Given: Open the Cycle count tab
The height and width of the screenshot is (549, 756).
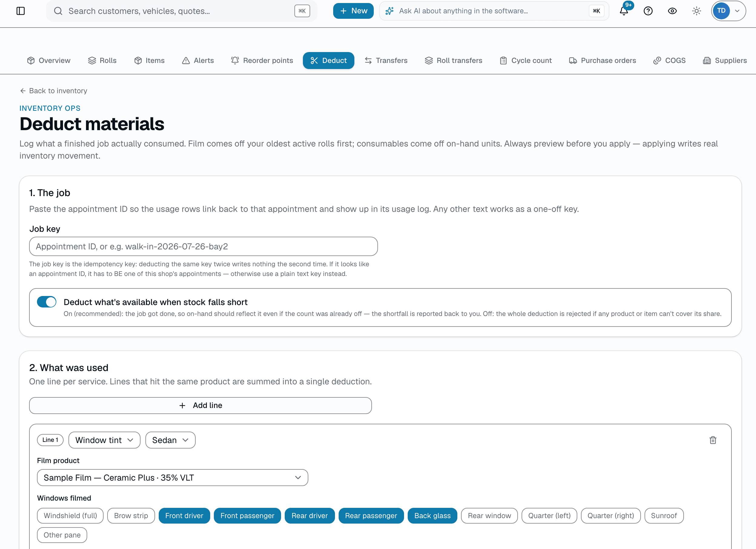Looking at the screenshot, I should pyautogui.click(x=526, y=60).
